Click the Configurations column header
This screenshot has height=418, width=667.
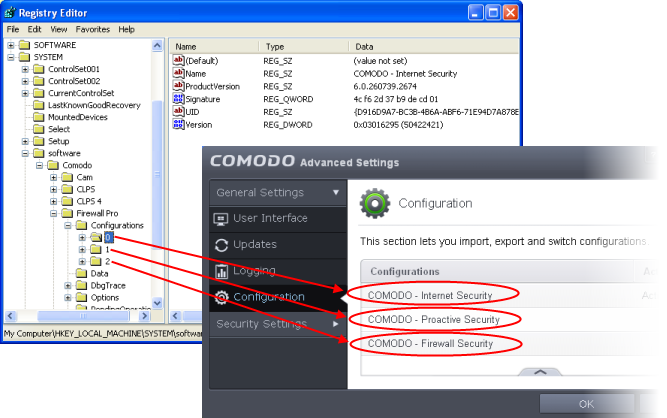[x=497, y=271]
